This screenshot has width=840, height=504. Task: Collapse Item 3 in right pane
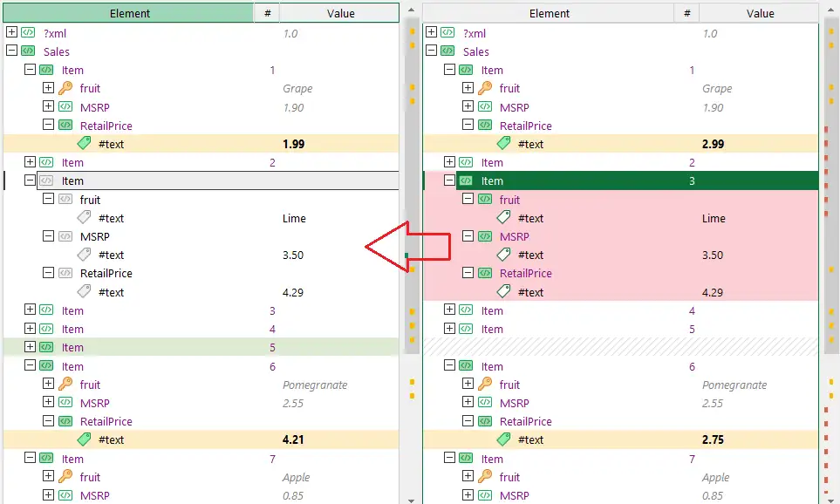pyautogui.click(x=449, y=180)
